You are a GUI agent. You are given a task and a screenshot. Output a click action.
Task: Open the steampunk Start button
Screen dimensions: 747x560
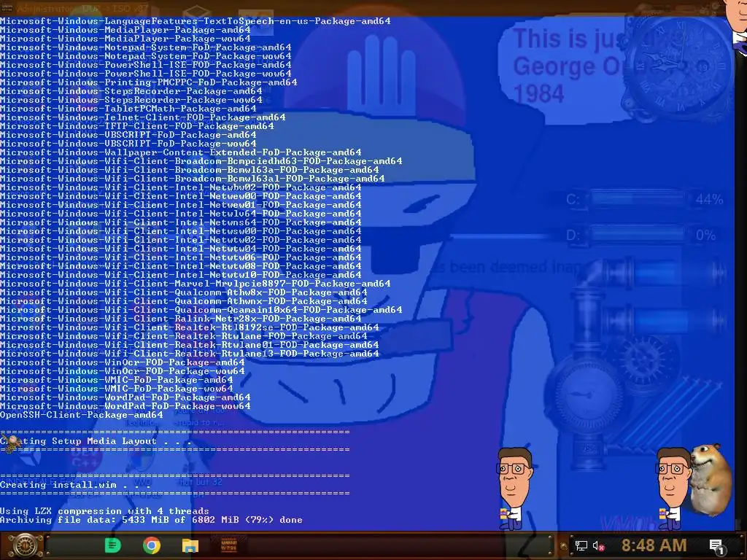[24, 545]
